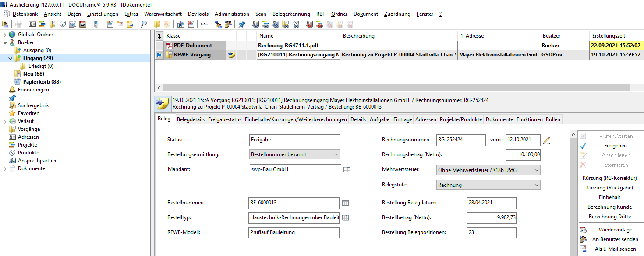
Task: Click the printer icon in toolbar
Action: click(19, 25)
